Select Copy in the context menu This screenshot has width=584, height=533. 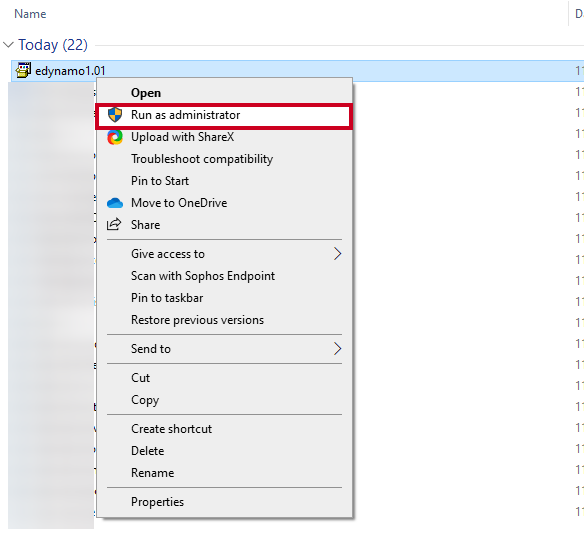[x=145, y=400]
